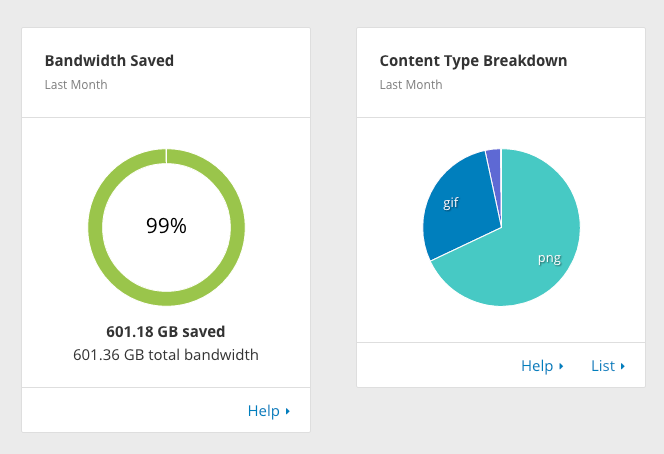Click Help link in Bandwidth Saved card
664x454 pixels.
point(263,410)
